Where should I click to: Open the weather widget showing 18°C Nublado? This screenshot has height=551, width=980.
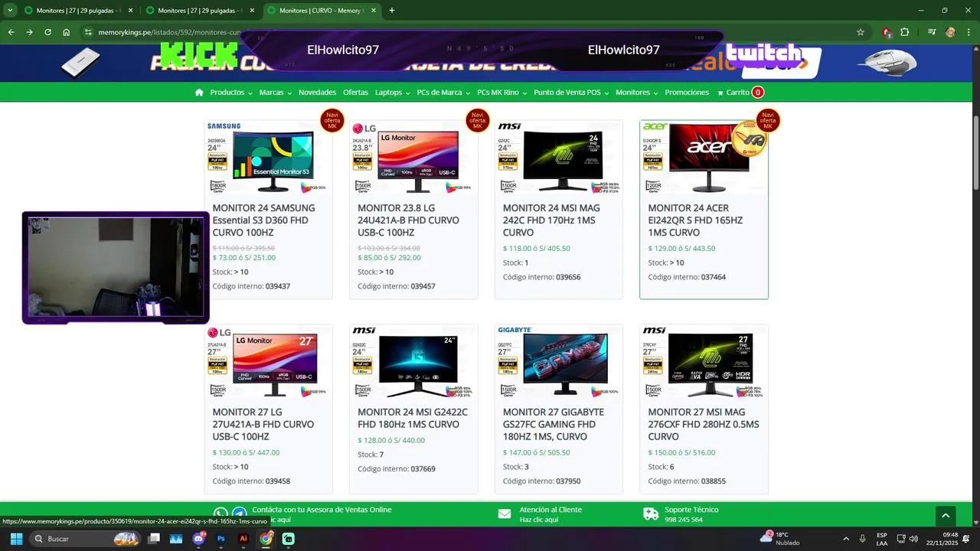coord(781,539)
